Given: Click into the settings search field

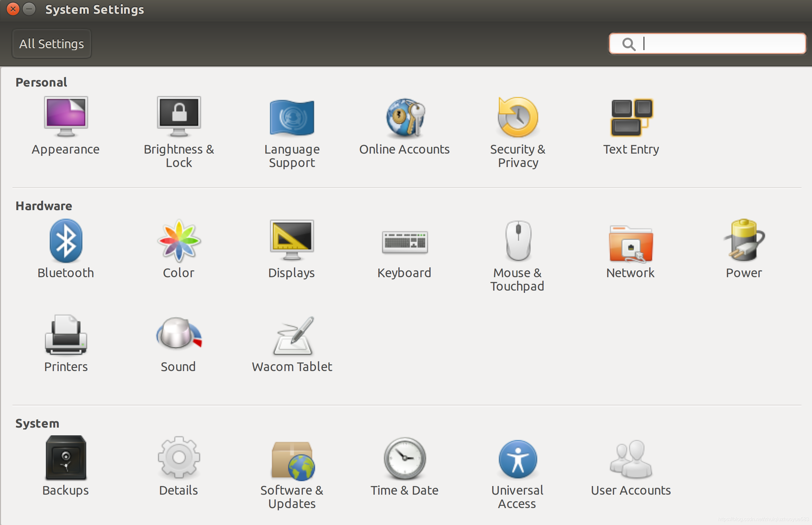Looking at the screenshot, I should point(716,44).
